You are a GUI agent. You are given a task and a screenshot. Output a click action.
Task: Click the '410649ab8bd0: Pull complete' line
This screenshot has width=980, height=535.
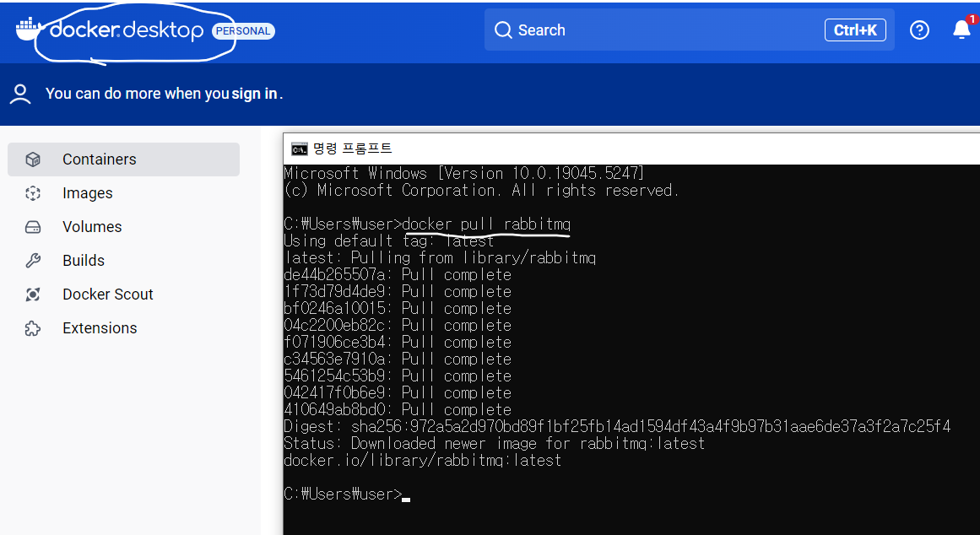pyautogui.click(x=398, y=409)
